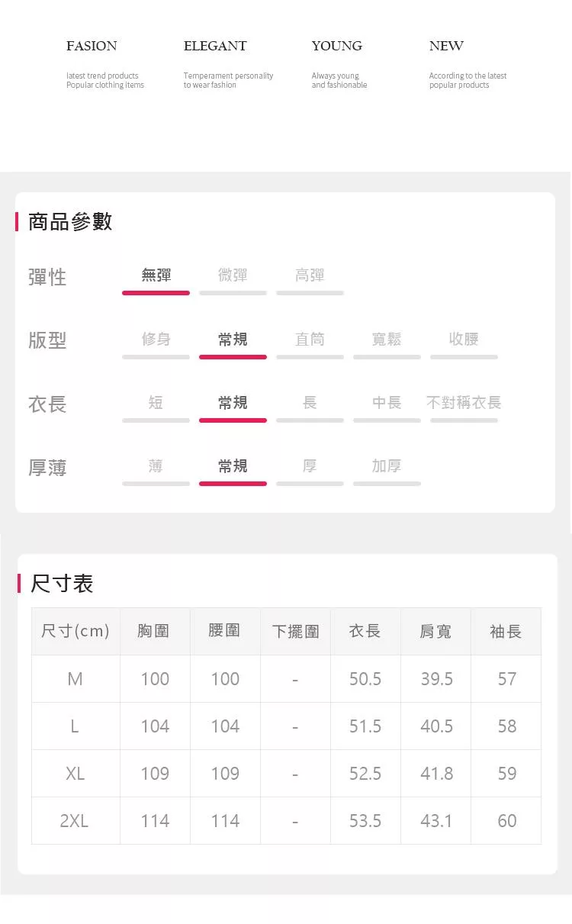This screenshot has height=924, width=572.
Task: Click the 2XL size row label
Action: pos(75,821)
